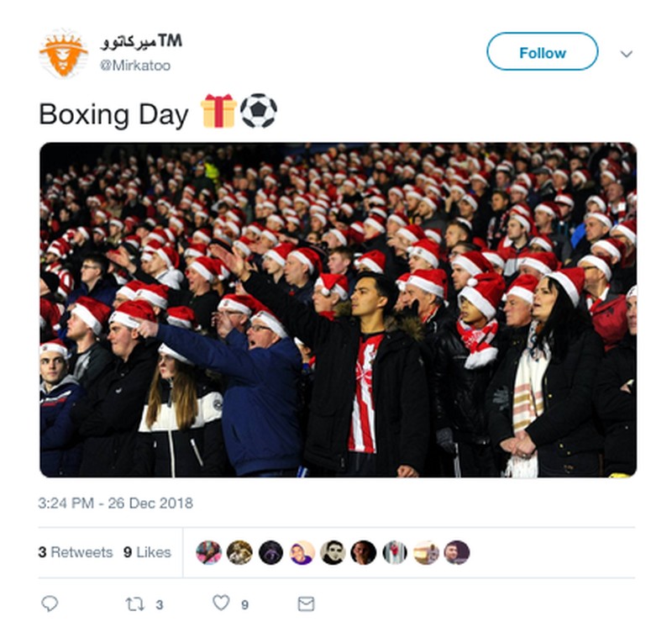Send tweet via direct message envelope icon
This screenshot has height=643, width=672.
point(306,604)
